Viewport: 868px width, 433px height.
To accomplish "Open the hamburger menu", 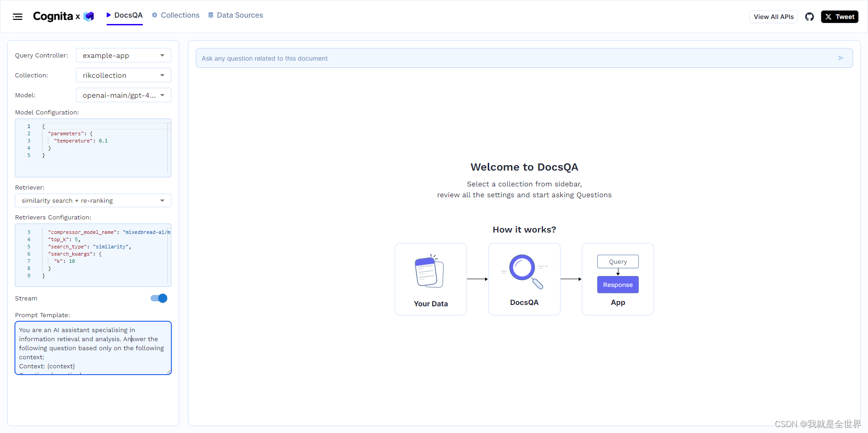I will 18,17.
